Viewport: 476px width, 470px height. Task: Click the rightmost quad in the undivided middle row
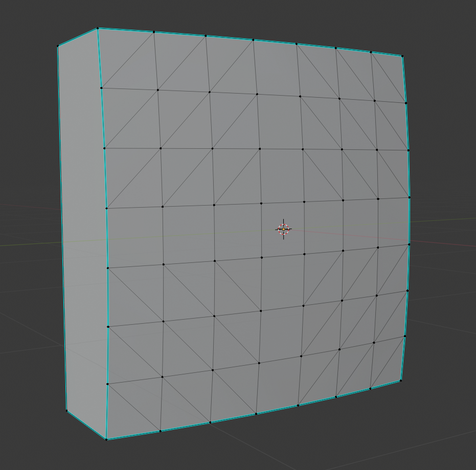394,223
